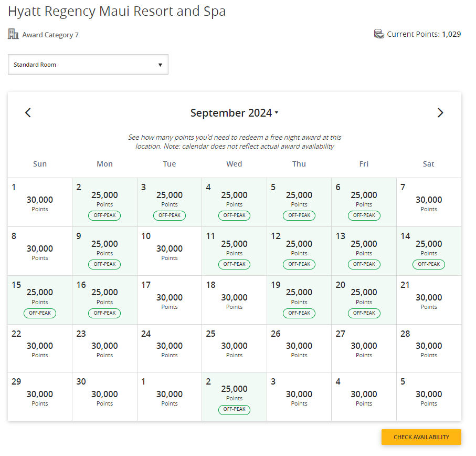The height and width of the screenshot is (456, 476).
Task: Select September 9 off-peak date
Action: click(105, 251)
